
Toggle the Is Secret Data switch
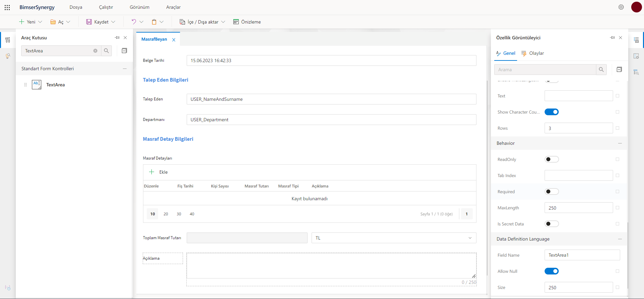click(x=552, y=224)
